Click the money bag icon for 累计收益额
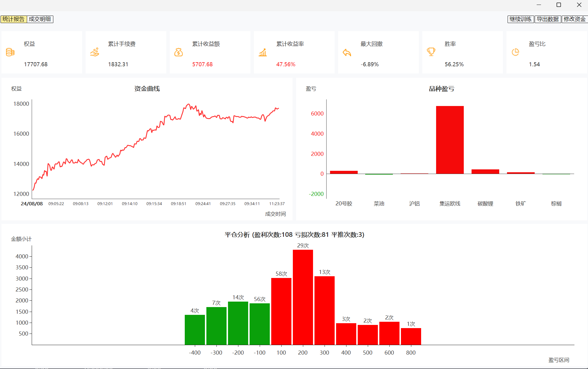Screen dimensions: 588x369 (178, 52)
